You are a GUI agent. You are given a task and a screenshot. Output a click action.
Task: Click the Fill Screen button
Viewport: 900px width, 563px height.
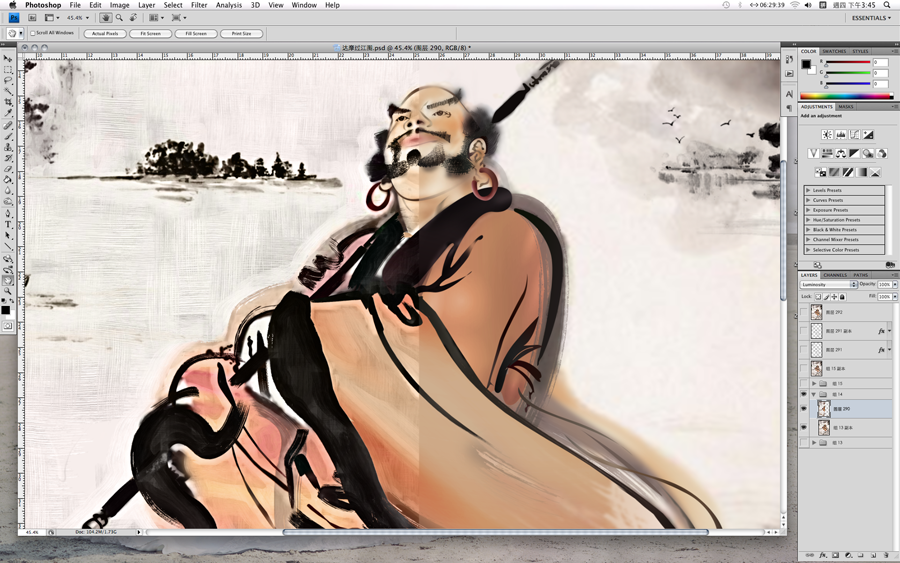196,34
